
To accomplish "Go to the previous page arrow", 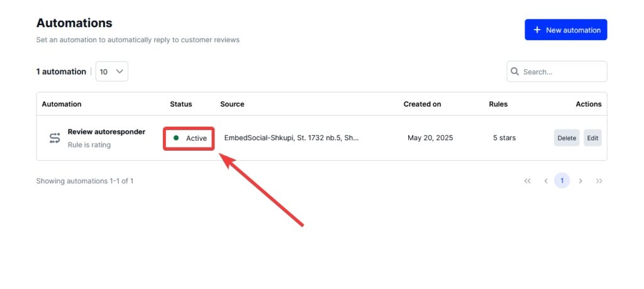I will 546,181.
